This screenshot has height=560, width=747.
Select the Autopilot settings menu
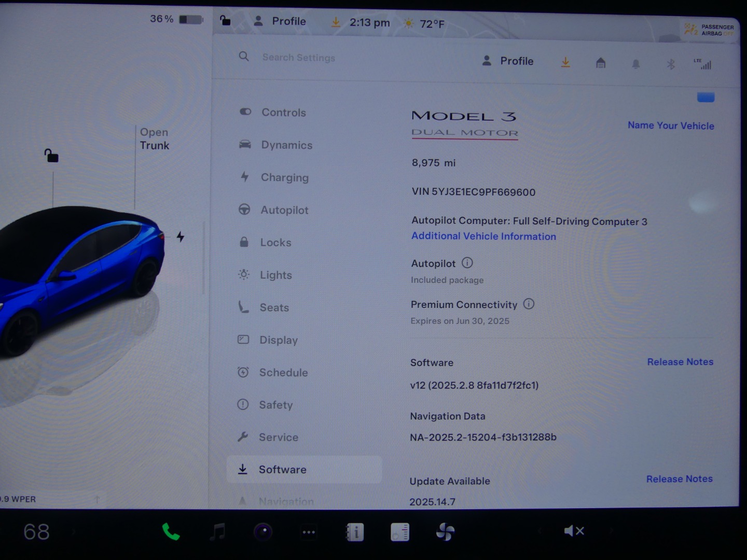(x=284, y=210)
